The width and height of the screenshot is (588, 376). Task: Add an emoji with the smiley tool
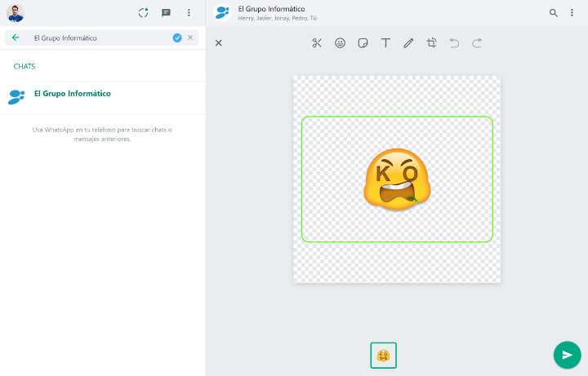click(x=340, y=43)
